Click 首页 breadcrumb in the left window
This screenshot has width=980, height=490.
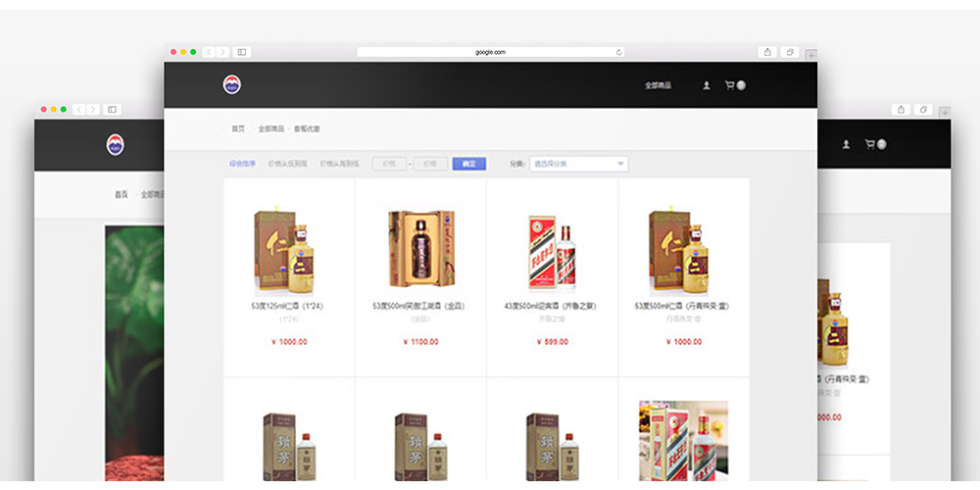click(122, 194)
